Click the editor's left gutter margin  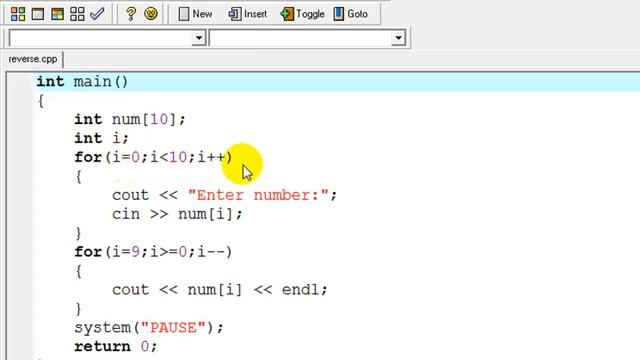click(x=20, y=216)
